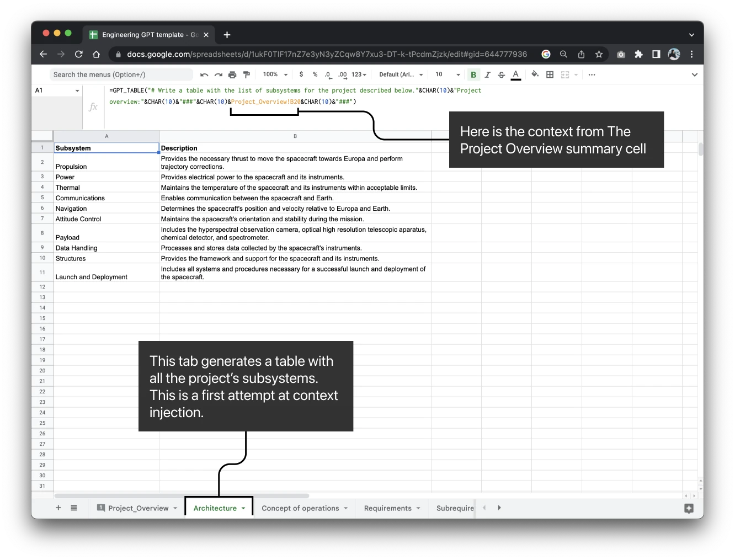This screenshot has width=735, height=560.
Task: Open the font size 10 dropdown
Action: coord(448,74)
